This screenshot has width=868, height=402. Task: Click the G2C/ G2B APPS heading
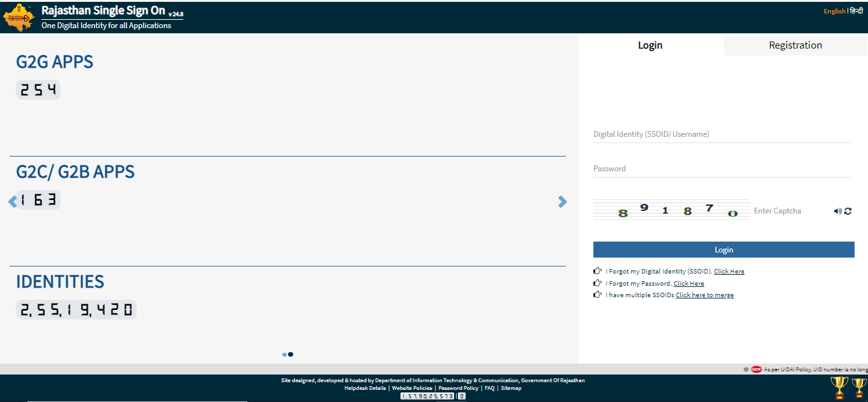point(75,172)
